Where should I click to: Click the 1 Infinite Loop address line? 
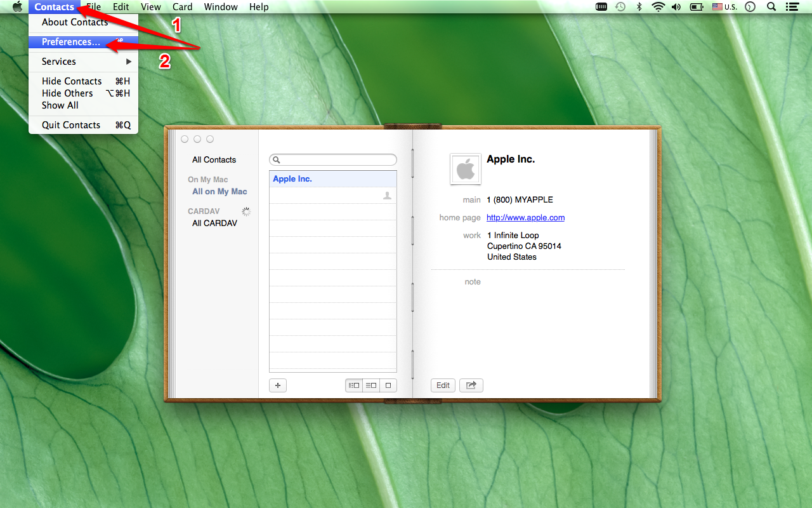[513, 236]
